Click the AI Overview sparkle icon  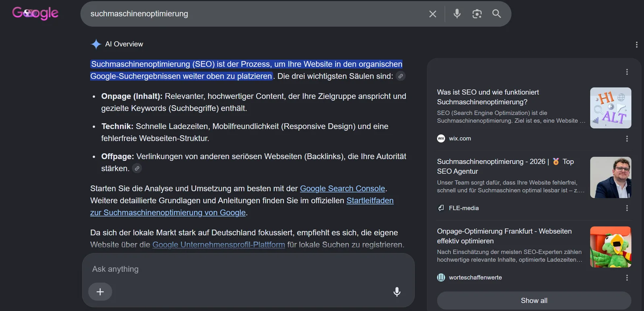click(96, 44)
